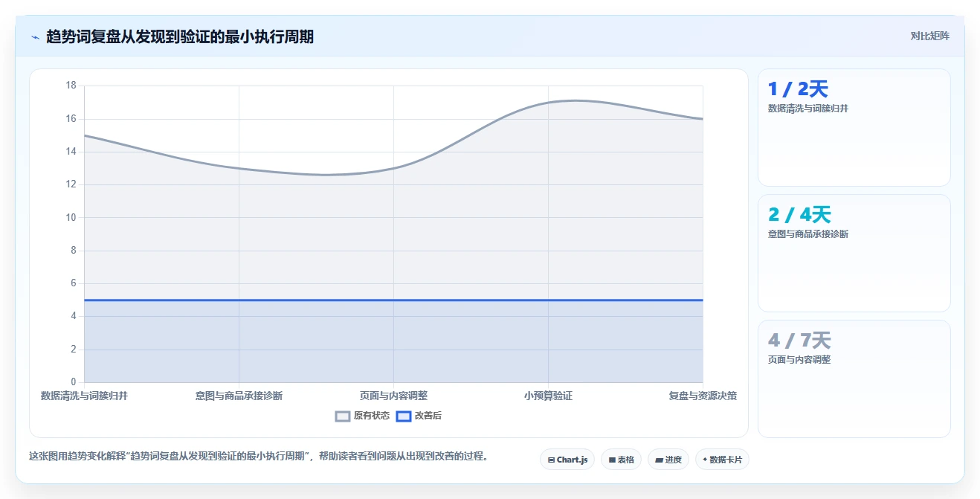Click the x-axis label 页面与内容调整
The image size is (980, 499).
(393, 396)
